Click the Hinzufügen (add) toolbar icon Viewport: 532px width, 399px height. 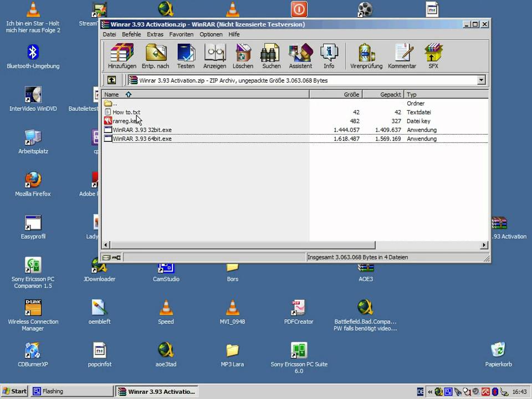pyautogui.click(x=122, y=56)
